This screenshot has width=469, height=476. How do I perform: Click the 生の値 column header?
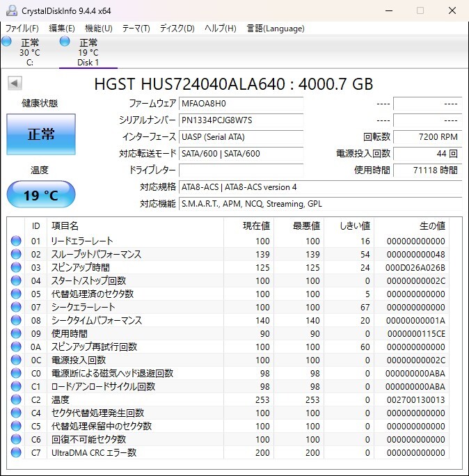[x=411, y=226]
